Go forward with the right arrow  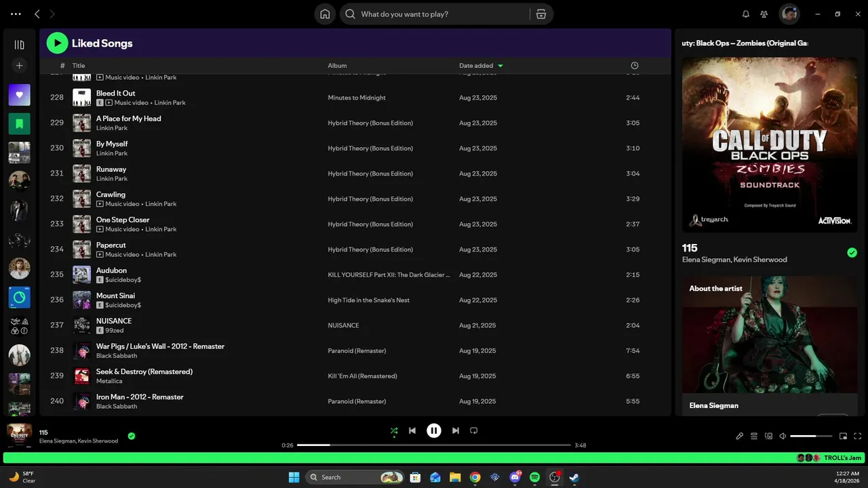tap(52, 14)
